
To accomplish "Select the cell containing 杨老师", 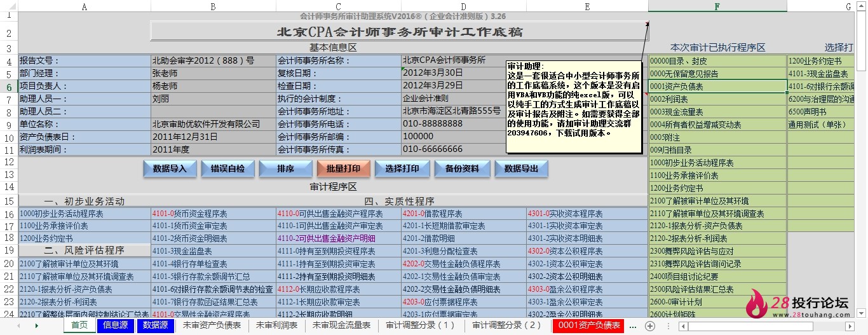I will [213, 86].
